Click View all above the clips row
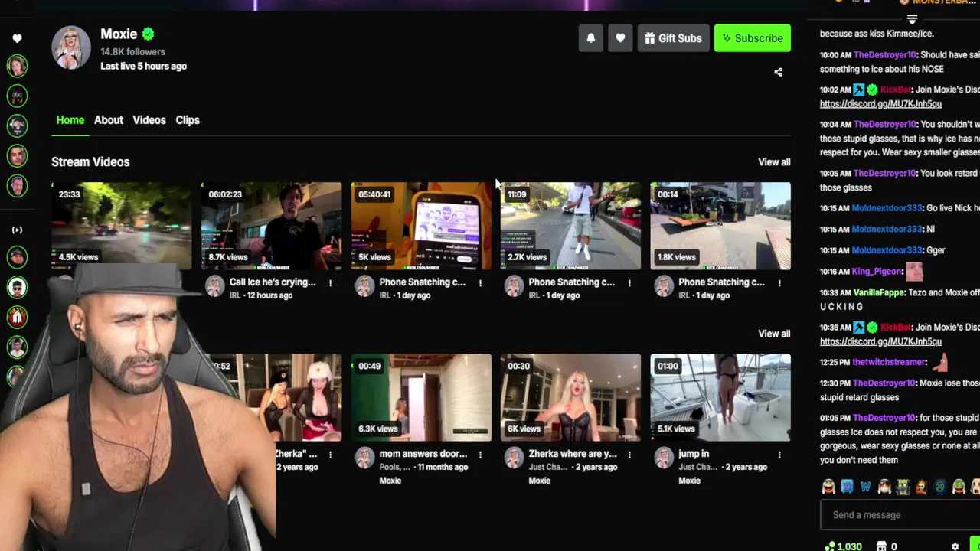Viewport: 980px width, 551px height. (774, 334)
